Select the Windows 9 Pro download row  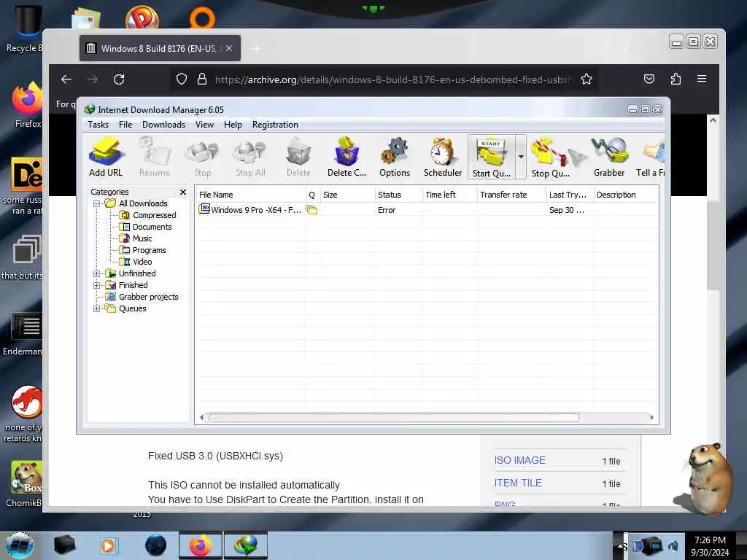click(427, 210)
